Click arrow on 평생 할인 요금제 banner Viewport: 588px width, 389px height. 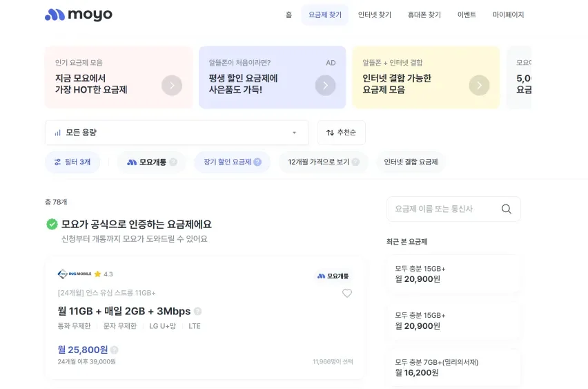click(325, 85)
